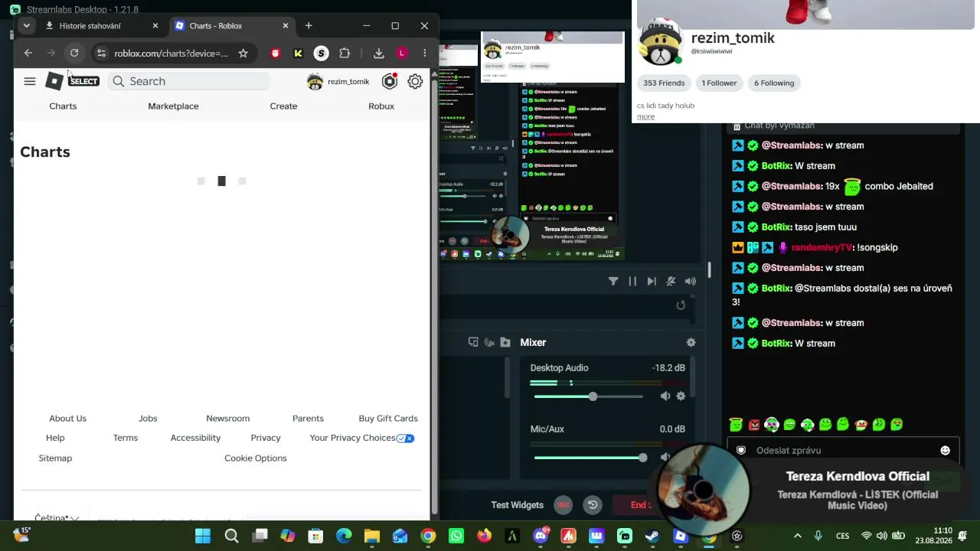This screenshot has width=980, height=551.
Task: Click the chat filter funnel icon
Action: coord(613,281)
